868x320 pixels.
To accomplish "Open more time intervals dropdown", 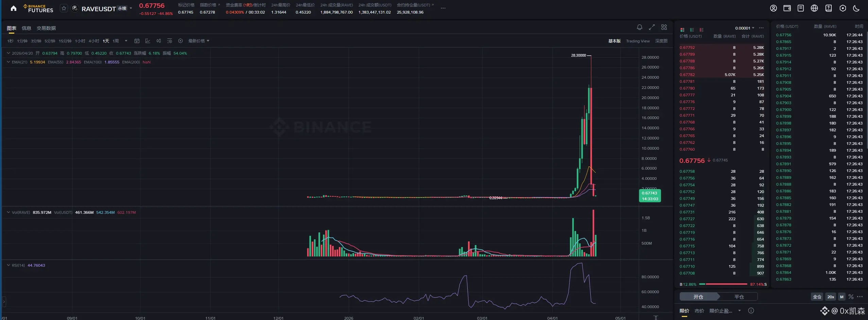I will 126,41.
